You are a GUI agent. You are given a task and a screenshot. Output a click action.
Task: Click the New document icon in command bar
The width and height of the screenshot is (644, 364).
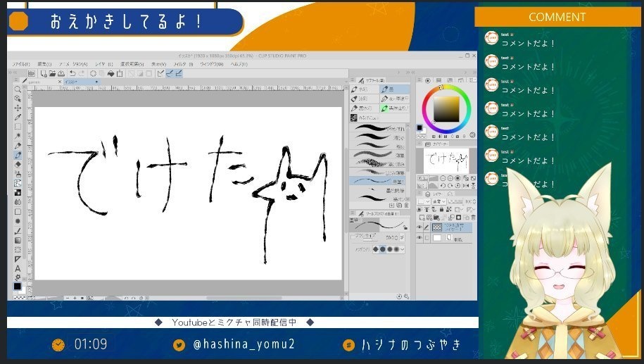coord(44,73)
